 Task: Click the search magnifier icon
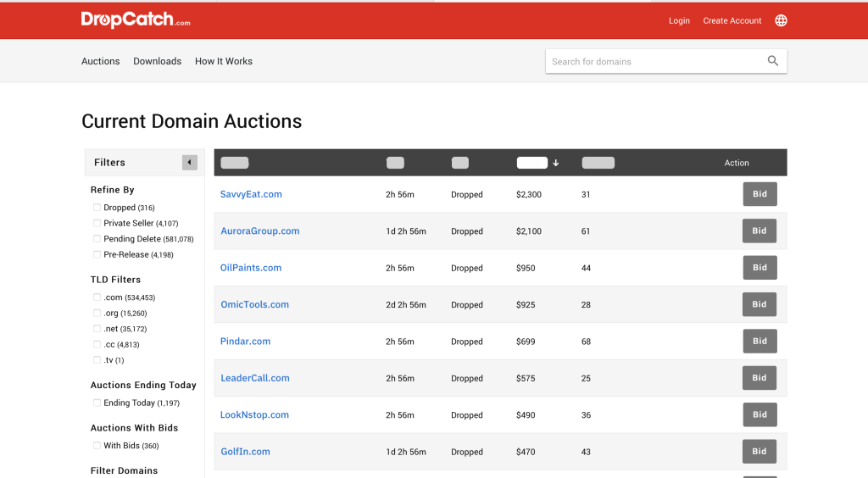[x=772, y=61]
